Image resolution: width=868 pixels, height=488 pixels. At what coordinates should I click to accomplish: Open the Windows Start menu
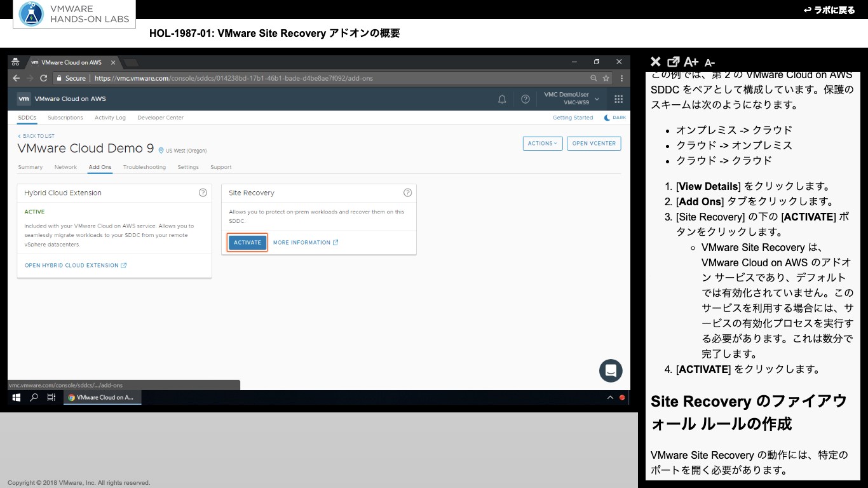click(17, 397)
